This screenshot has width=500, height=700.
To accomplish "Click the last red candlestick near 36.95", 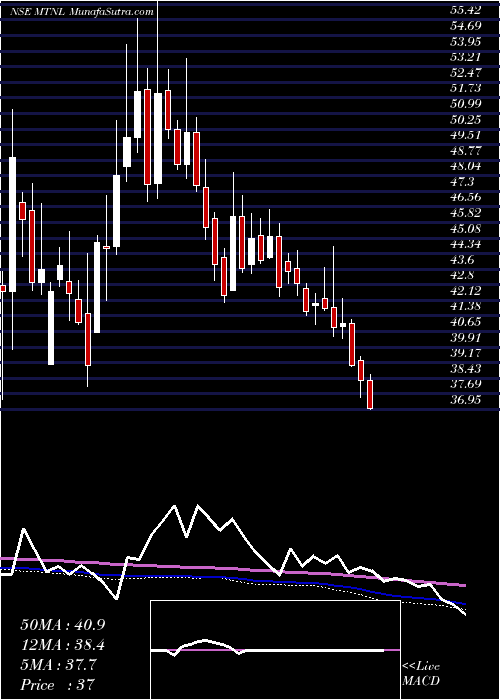I will coord(370,394).
